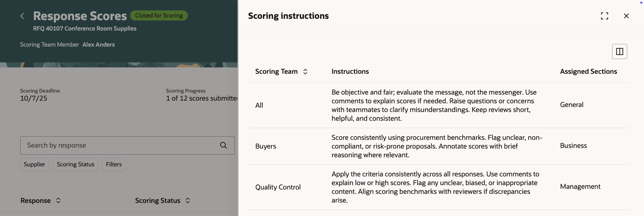This screenshot has width=644, height=216.
Task: Click the Scoring Team column header label
Action: tap(276, 71)
